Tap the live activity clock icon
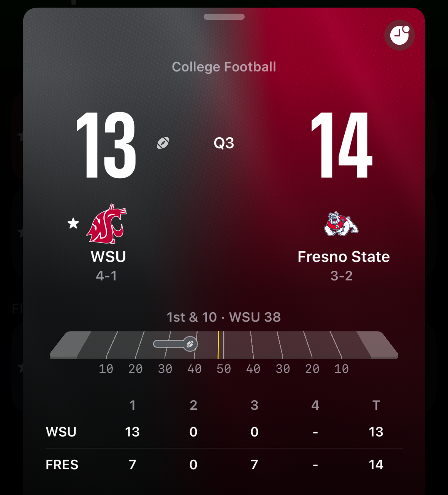 399,35
